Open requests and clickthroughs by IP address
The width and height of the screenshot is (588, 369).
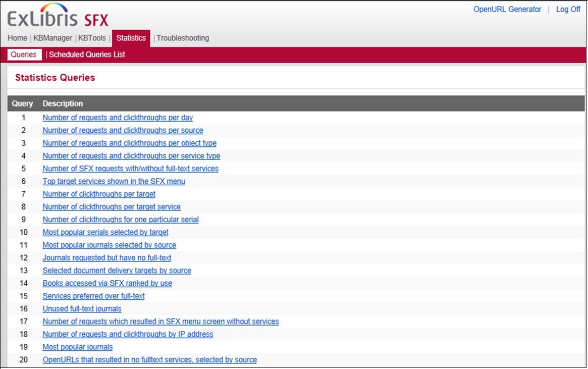point(128,334)
